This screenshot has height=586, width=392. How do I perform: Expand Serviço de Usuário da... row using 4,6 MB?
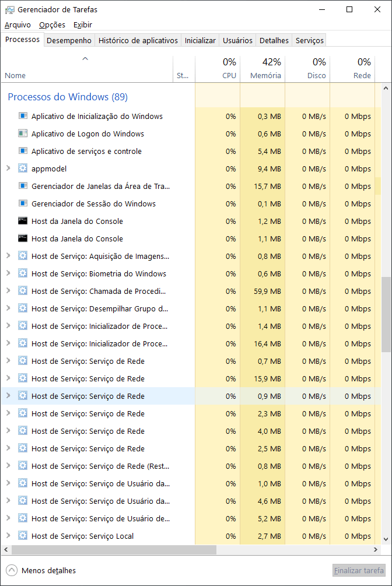(8, 500)
